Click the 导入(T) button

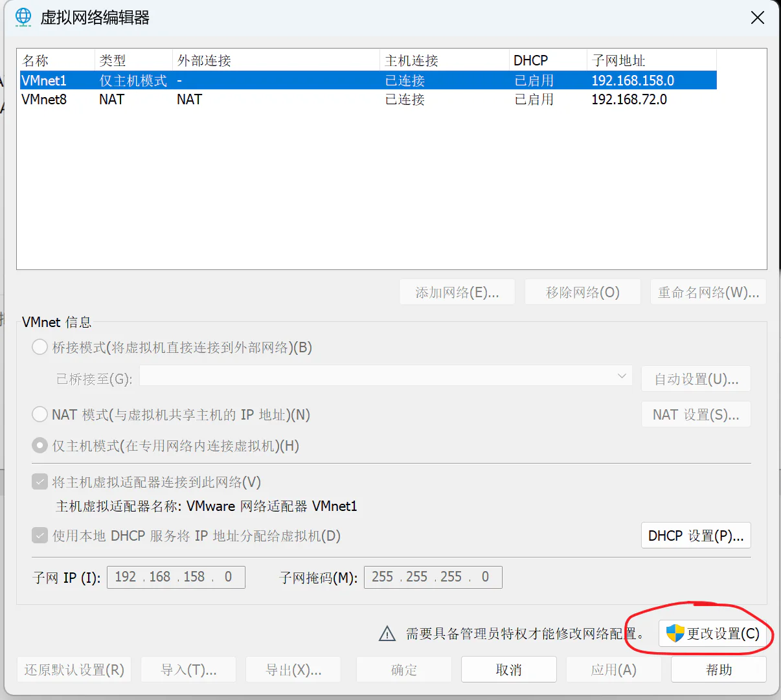pos(188,670)
